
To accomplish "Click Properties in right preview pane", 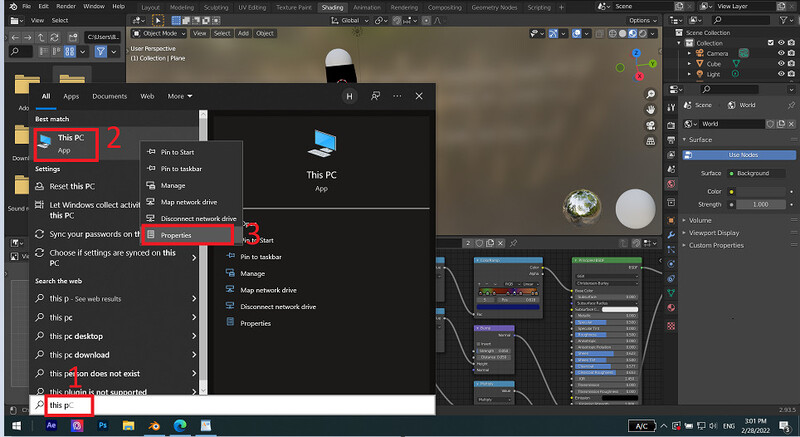I will [x=255, y=323].
